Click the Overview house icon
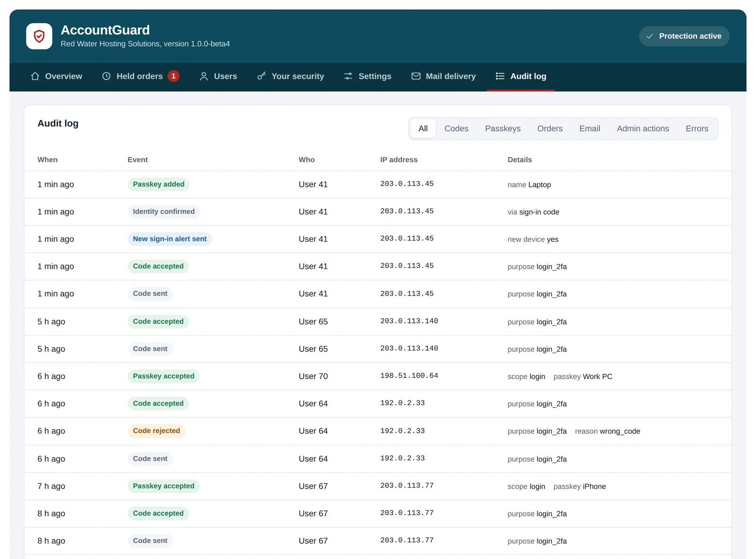This screenshot has height=559, width=756. 35,76
